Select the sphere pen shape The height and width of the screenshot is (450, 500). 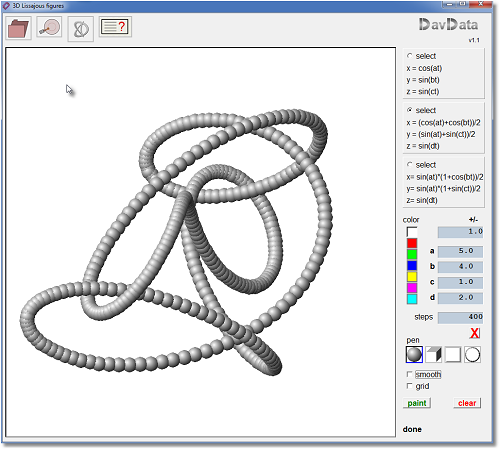coord(414,354)
